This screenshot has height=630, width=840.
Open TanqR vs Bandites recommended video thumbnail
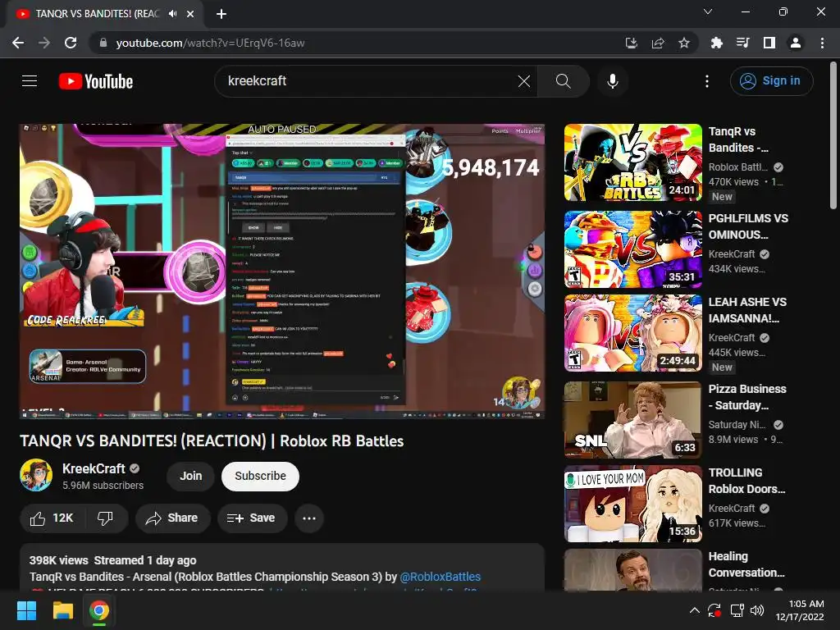point(633,163)
